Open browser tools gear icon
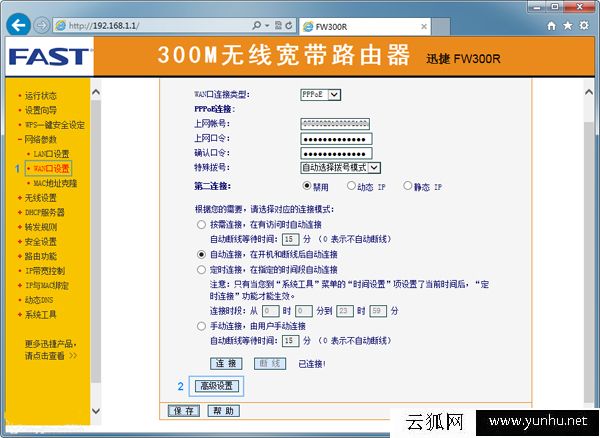Screen dimensions: 600x438 [584, 26]
